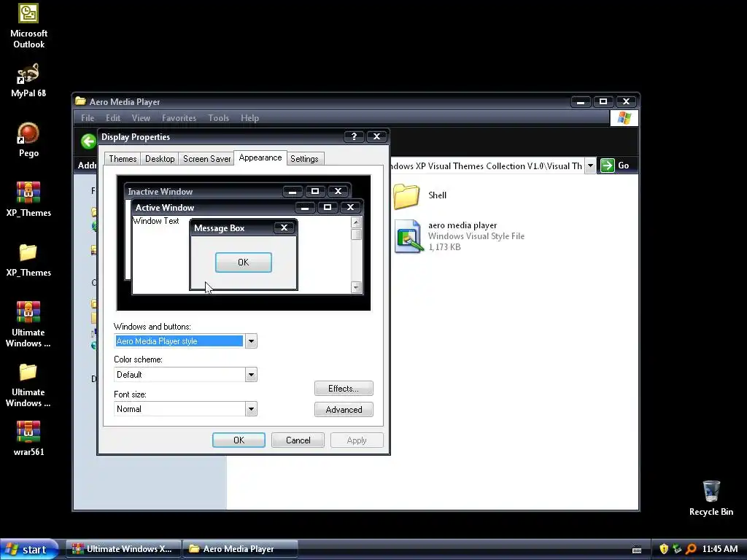Click the Cancel button
Screen dimensions: 747x560
pyautogui.click(x=298, y=440)
